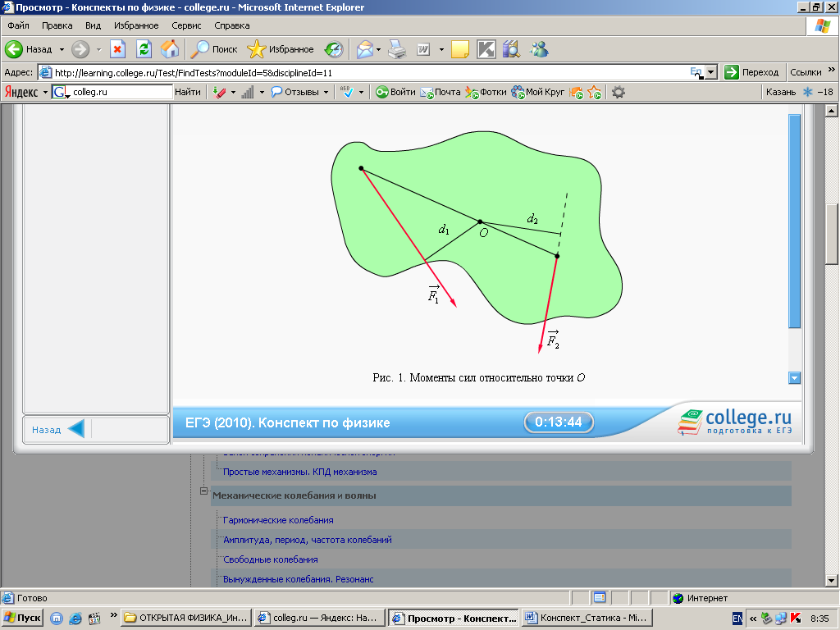Image resolution: width=840 pixels, height=630 pixels.
Task: Stop loading with the red X page icon
Action: 117,49
